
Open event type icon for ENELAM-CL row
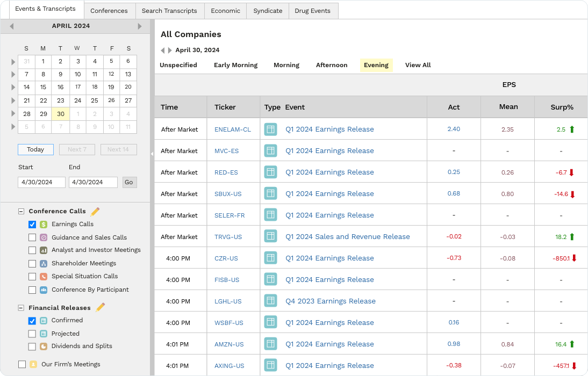coord(270,129)
